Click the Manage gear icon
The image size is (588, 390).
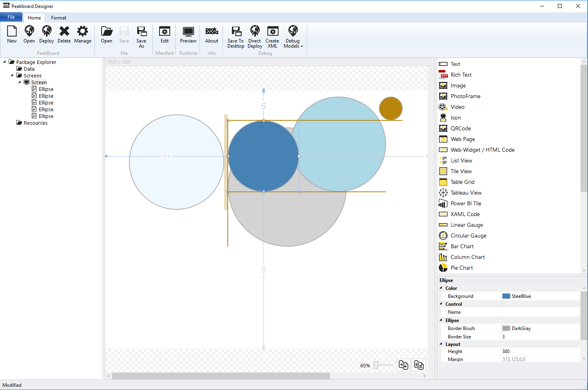pyautogui.click(x=83, y=35)
